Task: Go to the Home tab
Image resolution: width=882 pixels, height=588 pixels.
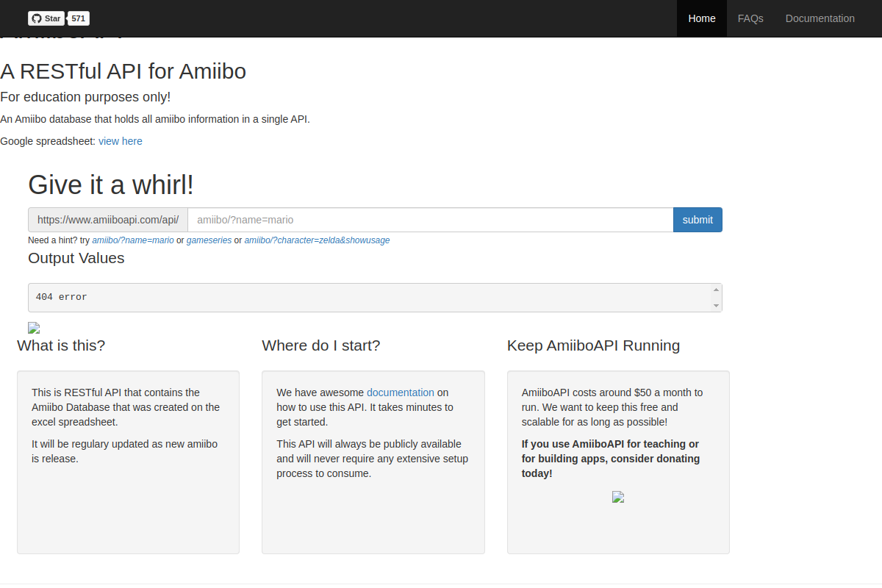Action: click(702, 18)
